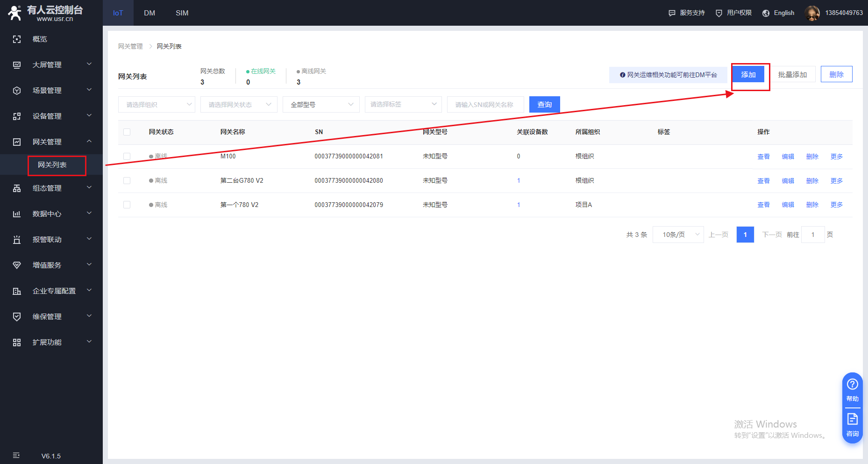The width and height of the screenshot is (868, 464).
Task: Open the 请选择组织 organization dropdown
Action: [x=157, y=105]
